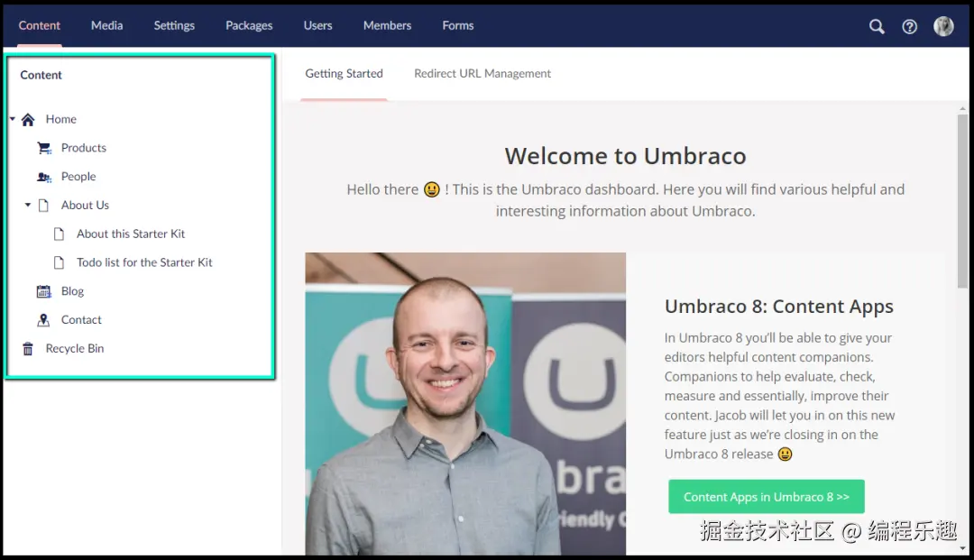
Task: Go to the Packages section
Action: [249, 25]
